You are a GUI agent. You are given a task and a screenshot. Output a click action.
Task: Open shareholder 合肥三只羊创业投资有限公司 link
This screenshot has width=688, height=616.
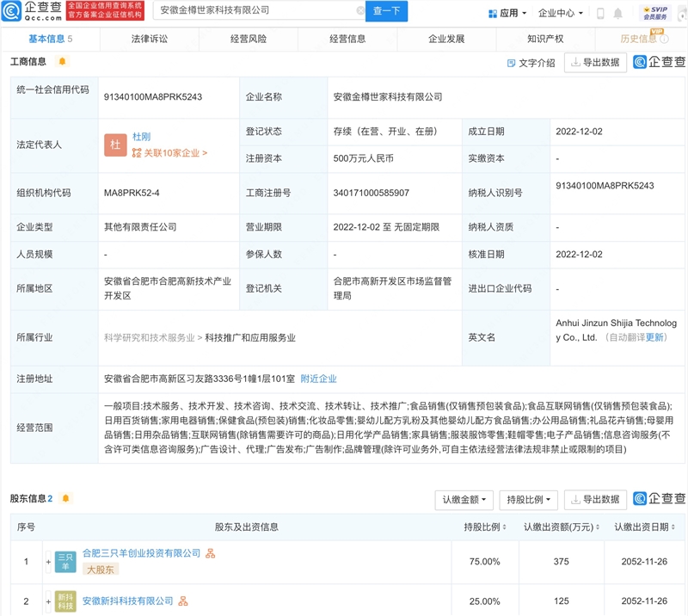(141, 553)
